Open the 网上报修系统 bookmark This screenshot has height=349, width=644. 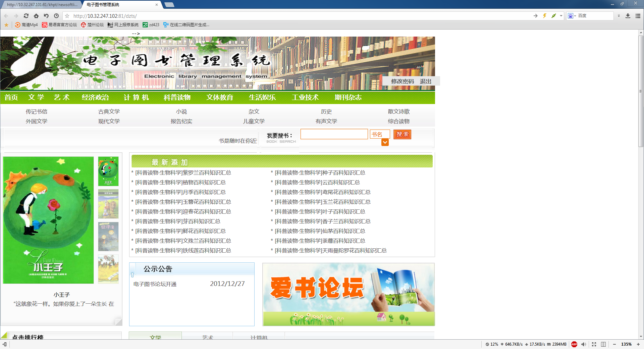[123, 25]
